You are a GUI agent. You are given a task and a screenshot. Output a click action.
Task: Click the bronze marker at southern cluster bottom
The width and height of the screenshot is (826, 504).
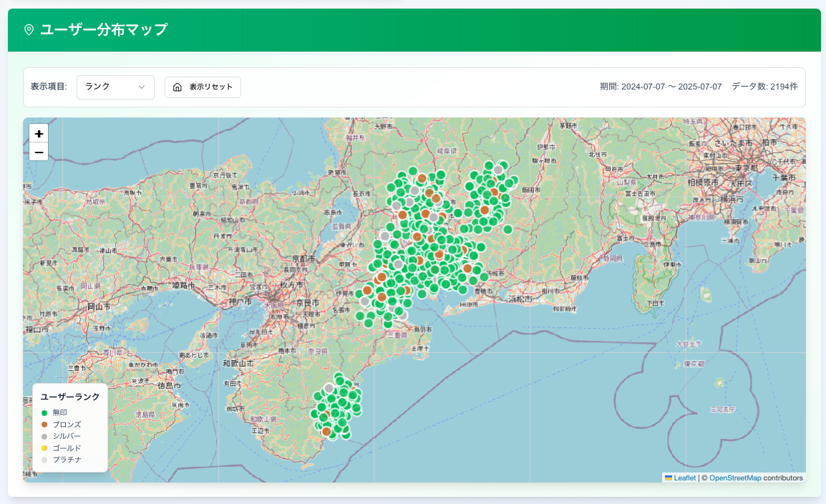coord(326,431)
